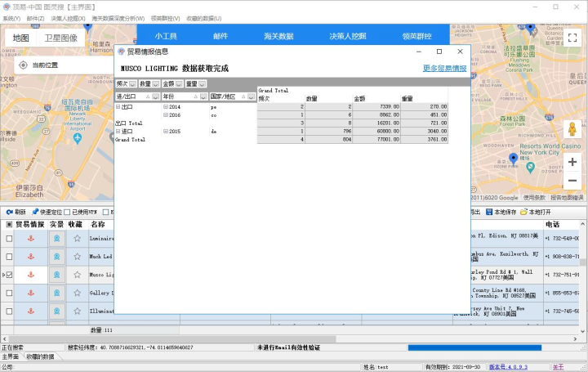
Task: Open the 系统(Y) menu
Action: (x=11, y=18)
